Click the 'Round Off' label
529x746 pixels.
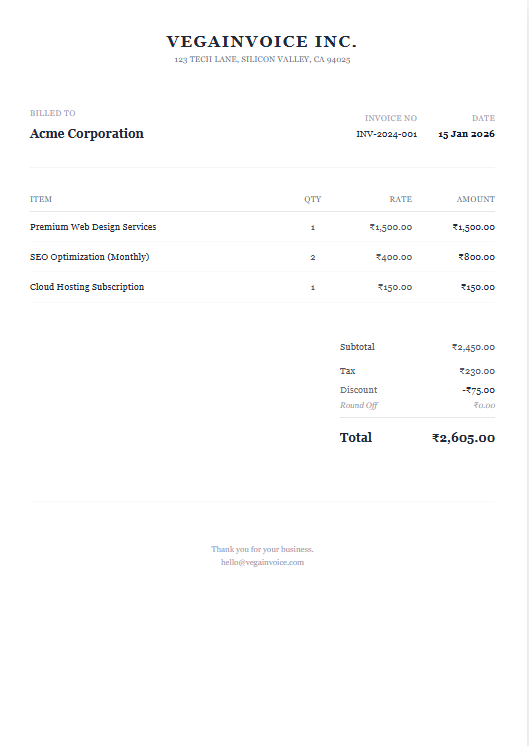click(x=359, y=405)
